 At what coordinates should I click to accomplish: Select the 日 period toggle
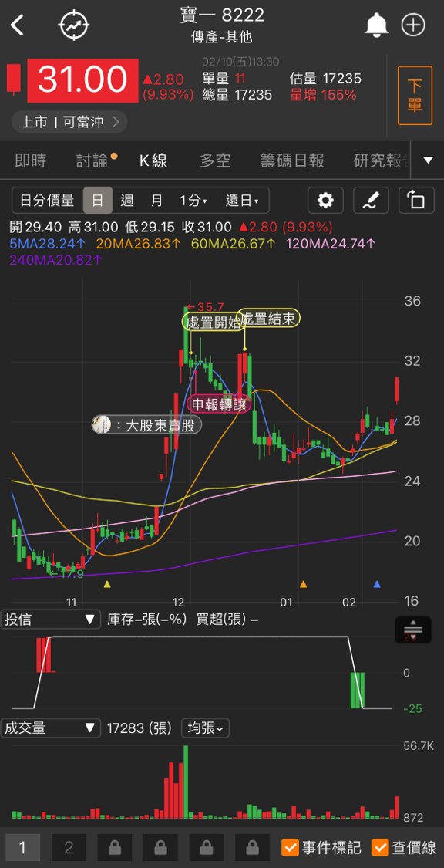point(98,200)
